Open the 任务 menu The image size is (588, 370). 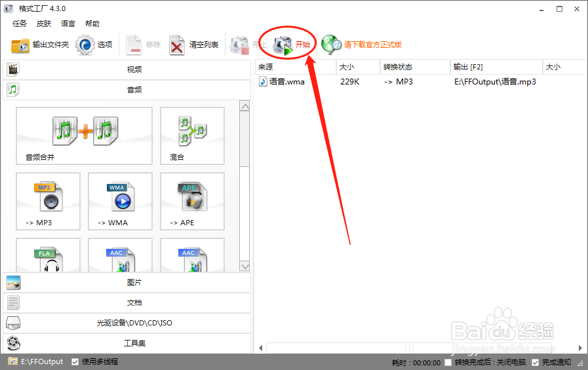(20, 24)
